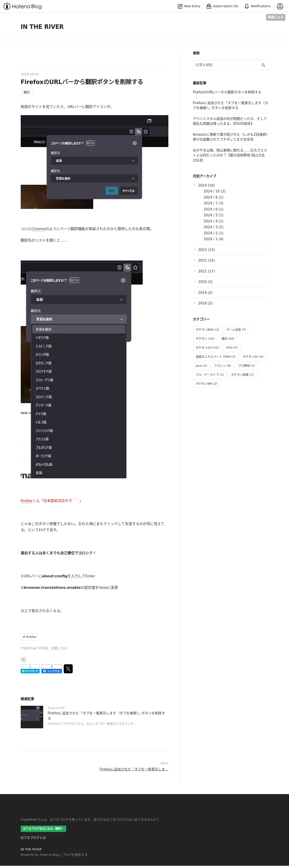Open archive month 2024 / 10 (2)
The height and width of the screenshot is (868, 289).
[214, 191]
